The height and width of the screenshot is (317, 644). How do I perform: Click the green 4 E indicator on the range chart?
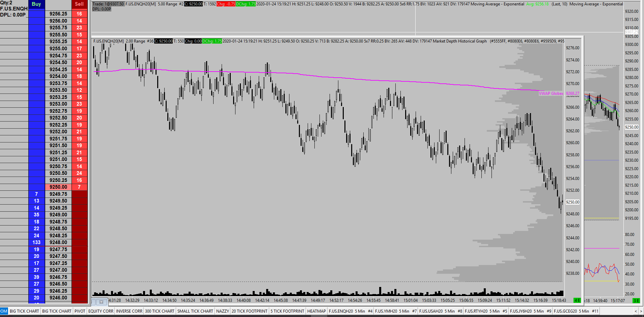[577, 300]
